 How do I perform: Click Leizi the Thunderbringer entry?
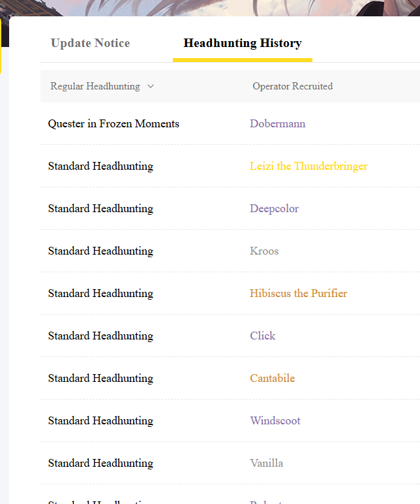pyautogui.click(x=308, y=166)
